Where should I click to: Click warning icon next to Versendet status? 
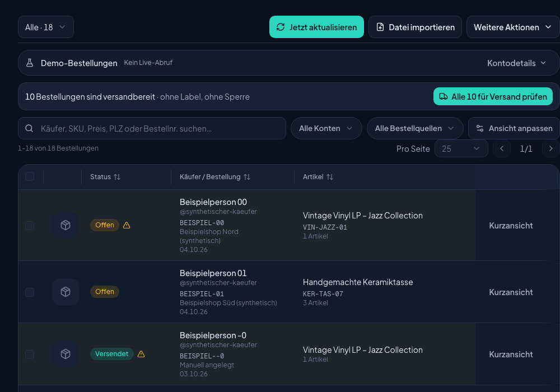click(141, 354)
